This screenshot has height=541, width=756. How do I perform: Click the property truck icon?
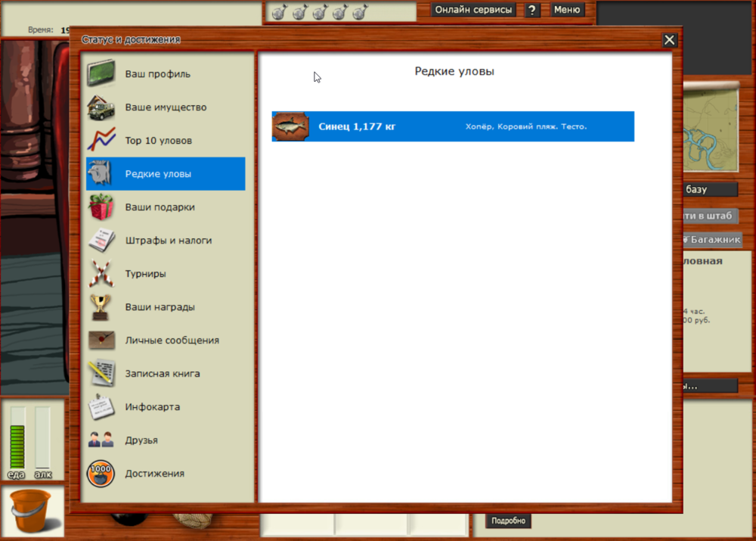(x=101, y=107)
